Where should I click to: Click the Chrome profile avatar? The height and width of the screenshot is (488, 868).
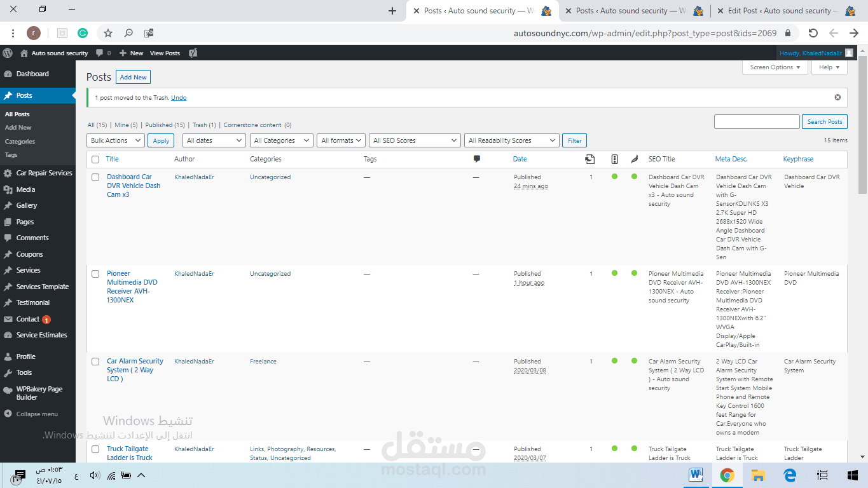(x=34, y=33)
